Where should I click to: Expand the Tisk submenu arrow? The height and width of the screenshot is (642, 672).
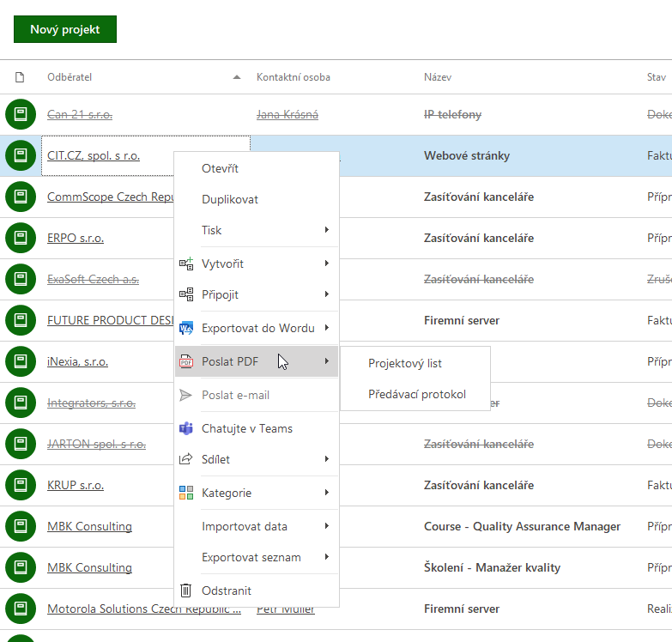coord(327,230)
